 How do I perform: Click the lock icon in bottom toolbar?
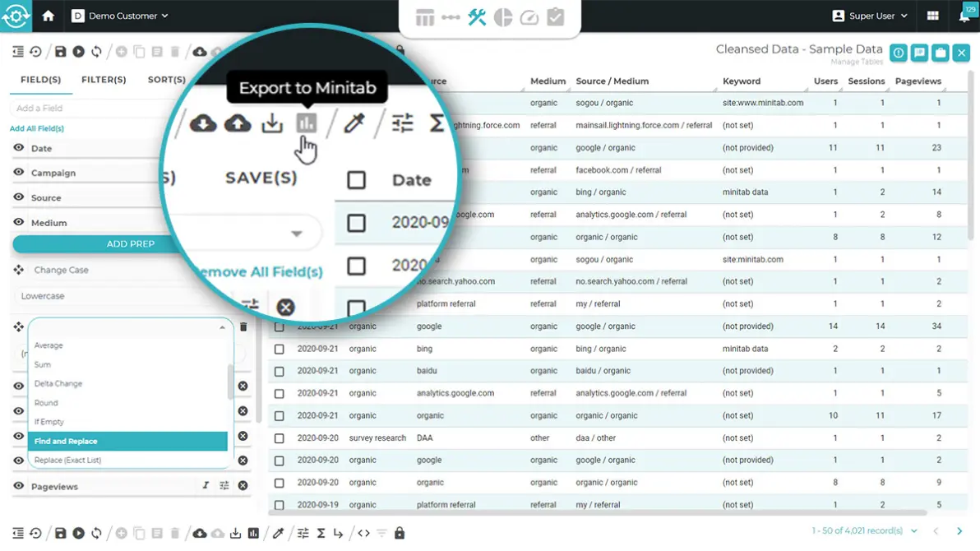400,534
